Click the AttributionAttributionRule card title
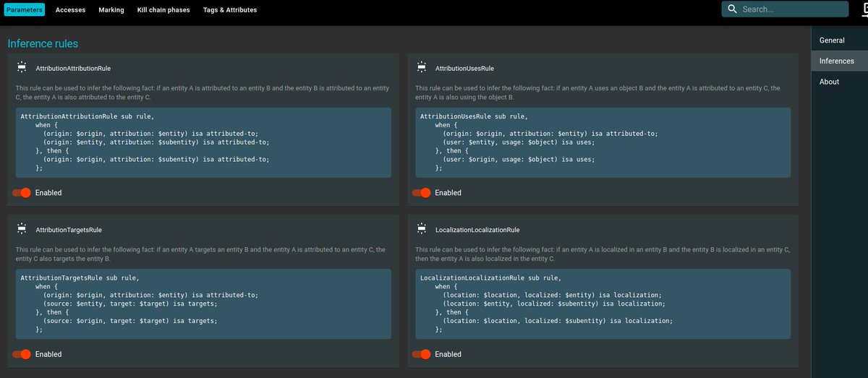Screen dimensions: 868x378 [x=73, y=69]
